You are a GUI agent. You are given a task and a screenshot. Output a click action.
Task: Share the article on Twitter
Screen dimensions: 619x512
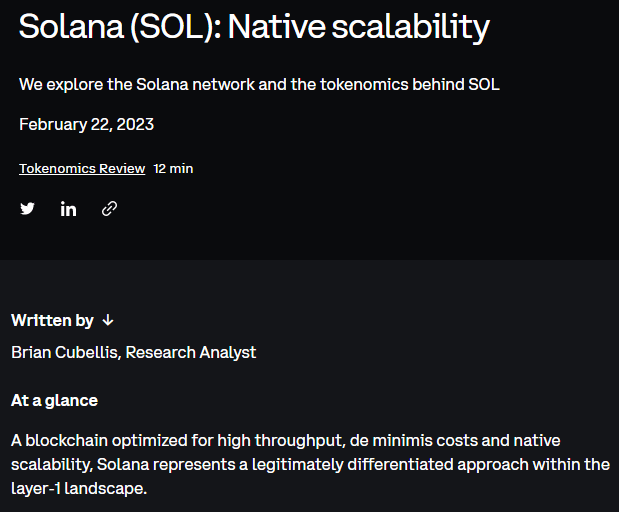tap(27, 208)
